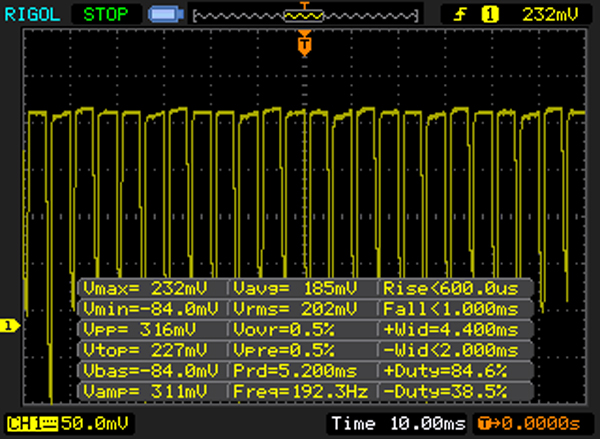
Task: Click the channel 1 ground level marker
Action: [9, 326]
